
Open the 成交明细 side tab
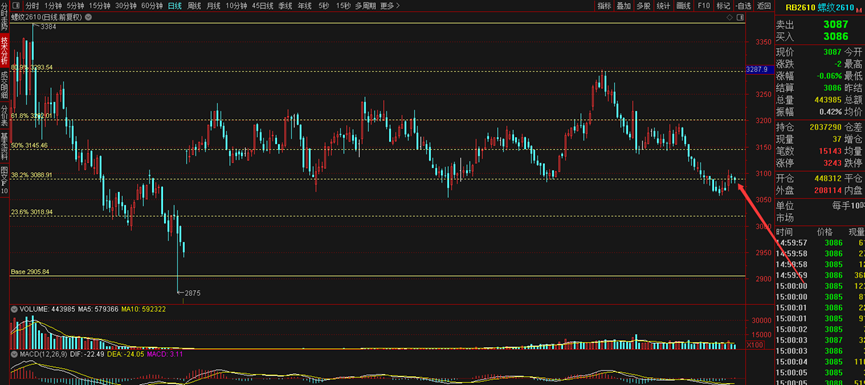(4, 84)
